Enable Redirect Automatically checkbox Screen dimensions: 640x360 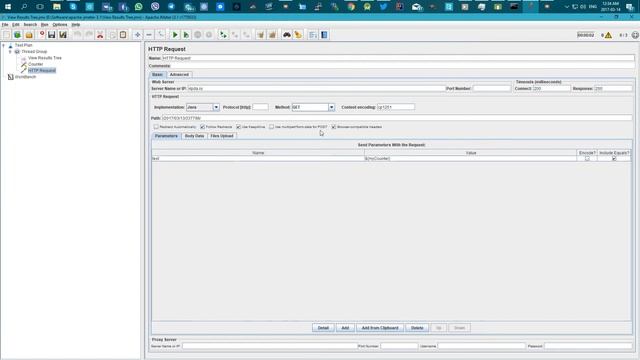(156, 127)
